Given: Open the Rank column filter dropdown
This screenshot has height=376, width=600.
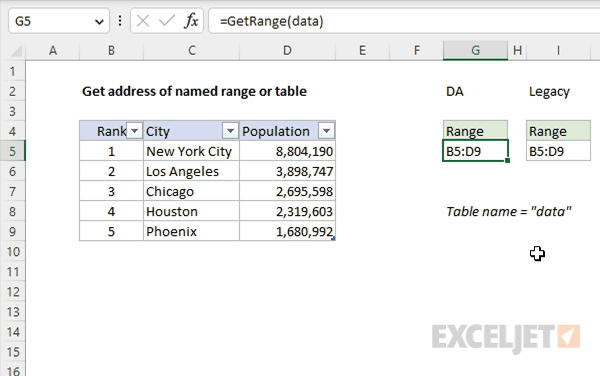Looking at the screenshot, I should click(134, 131).
